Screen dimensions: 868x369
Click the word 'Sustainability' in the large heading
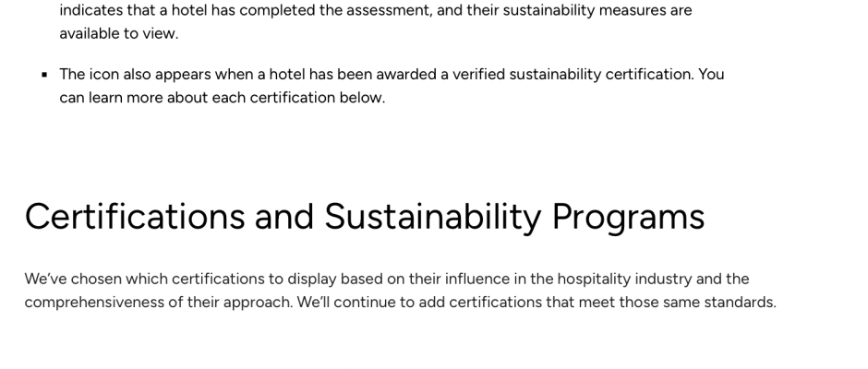pyautogui.click(x=433, y=218)
